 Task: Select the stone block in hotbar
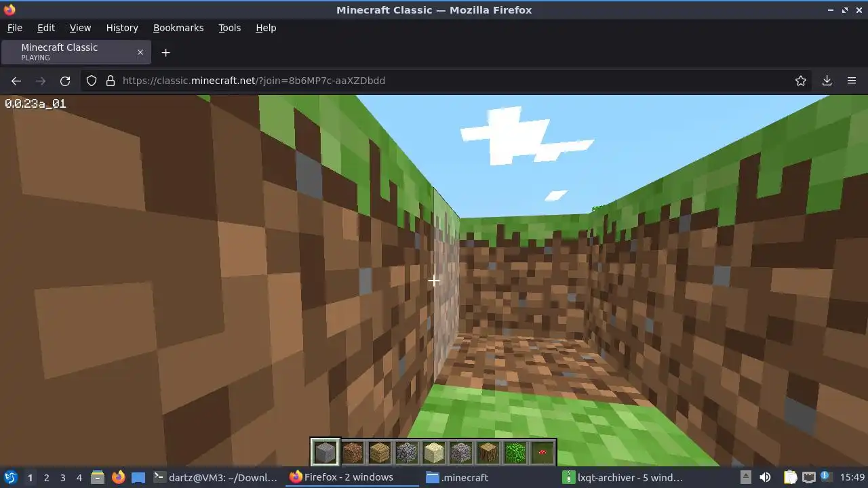tap(325, 452)
